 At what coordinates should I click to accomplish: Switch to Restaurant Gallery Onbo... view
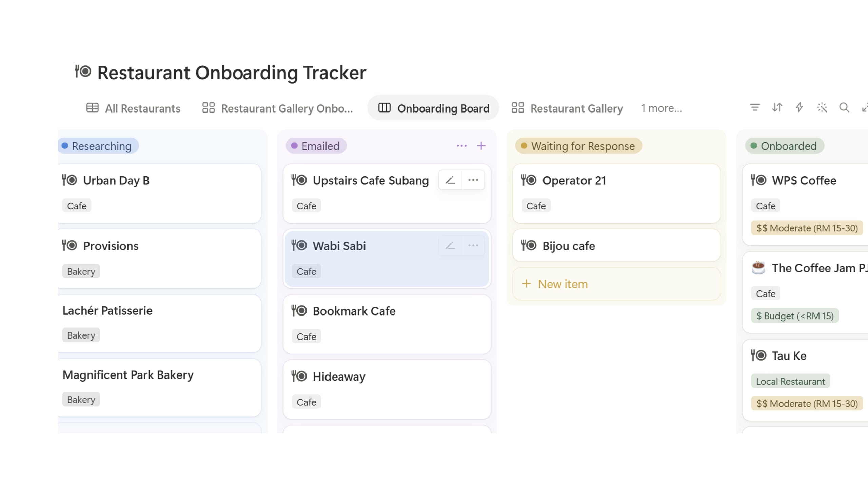pos(277,108)
